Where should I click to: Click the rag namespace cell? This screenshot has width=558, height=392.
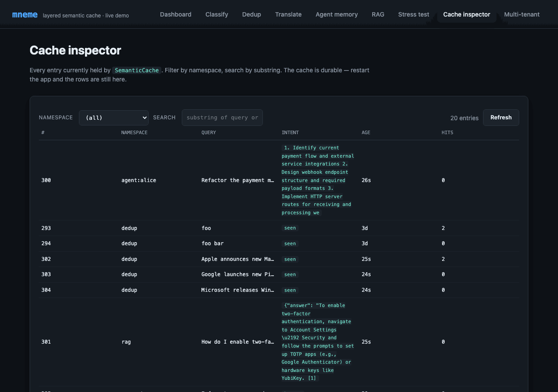pyautogui.click(x=126, y=342)
